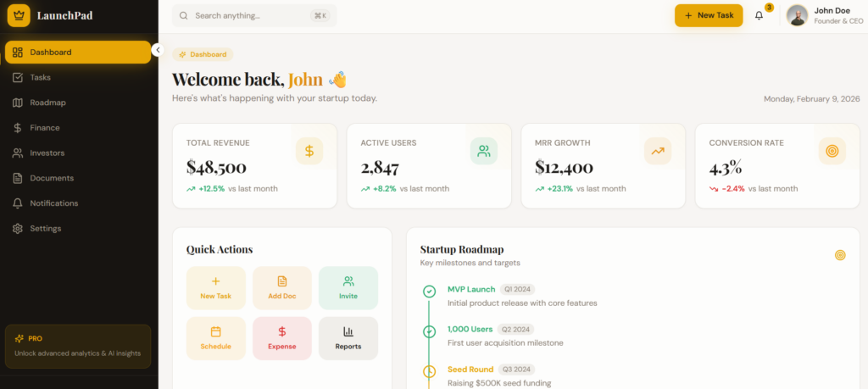Click the target icon in the Startup Roadmap header
Screen dimensions: 868x389
(840, 255)
